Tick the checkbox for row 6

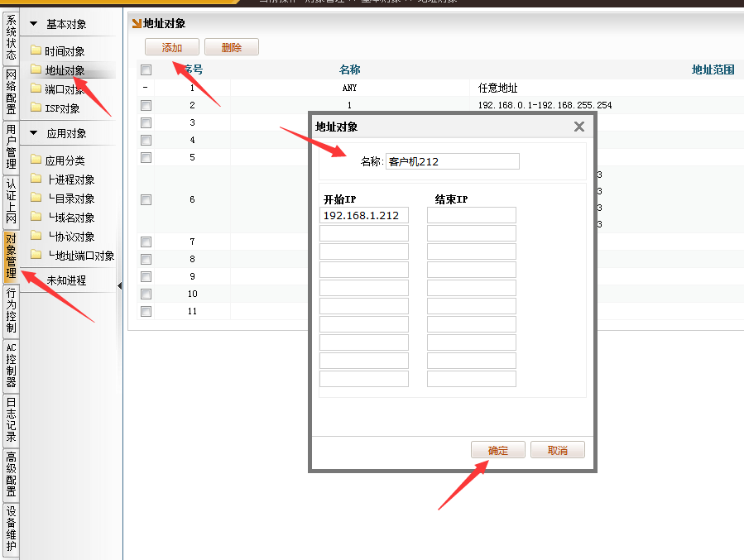[146, 199]
